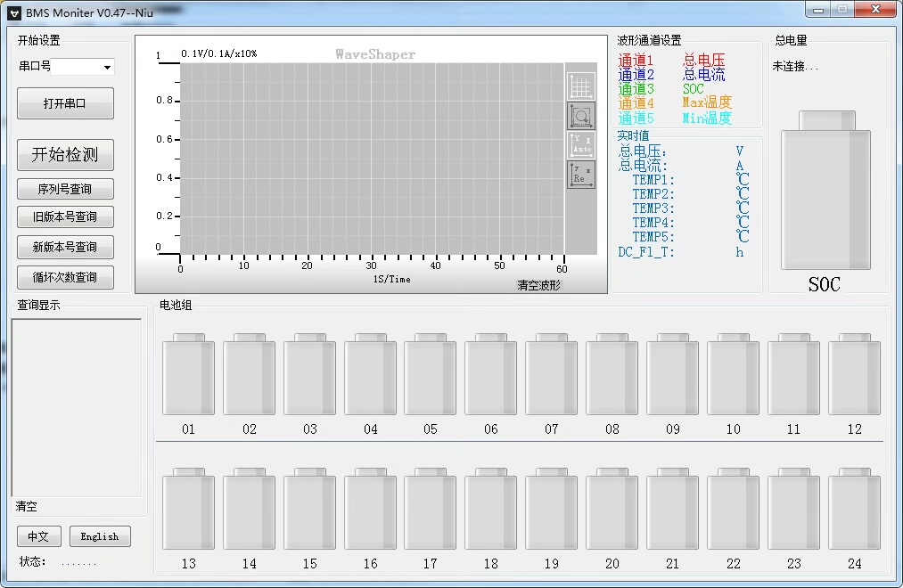Select battery cell 01 icon
The image size is (903, 588).
tap(188, 375)
